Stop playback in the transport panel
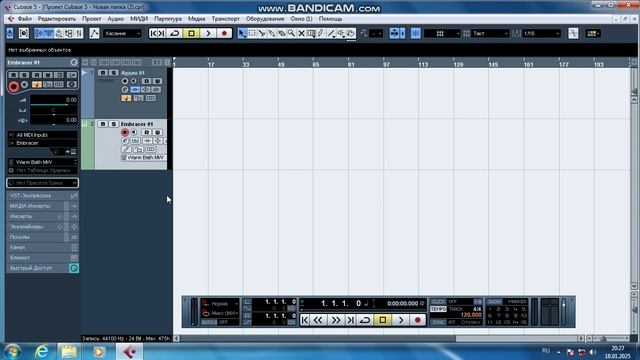This screenshot has height=360, width=640. coord(383,320)
